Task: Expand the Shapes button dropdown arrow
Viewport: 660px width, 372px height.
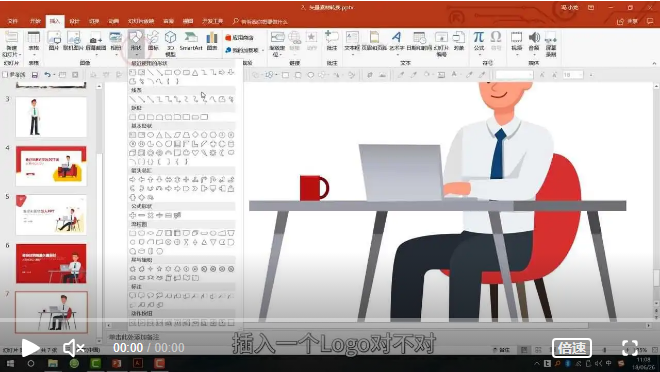Action: (x=136, y=55)
